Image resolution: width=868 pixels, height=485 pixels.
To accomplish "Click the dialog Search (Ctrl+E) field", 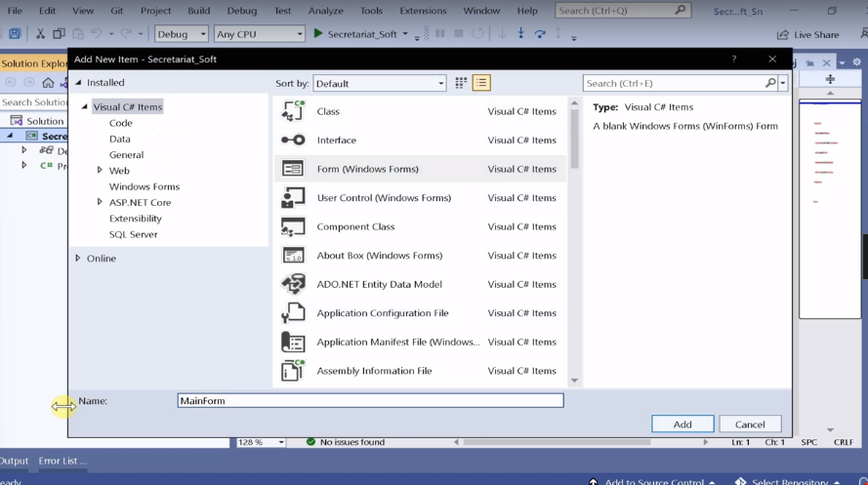I will [674, 83].
